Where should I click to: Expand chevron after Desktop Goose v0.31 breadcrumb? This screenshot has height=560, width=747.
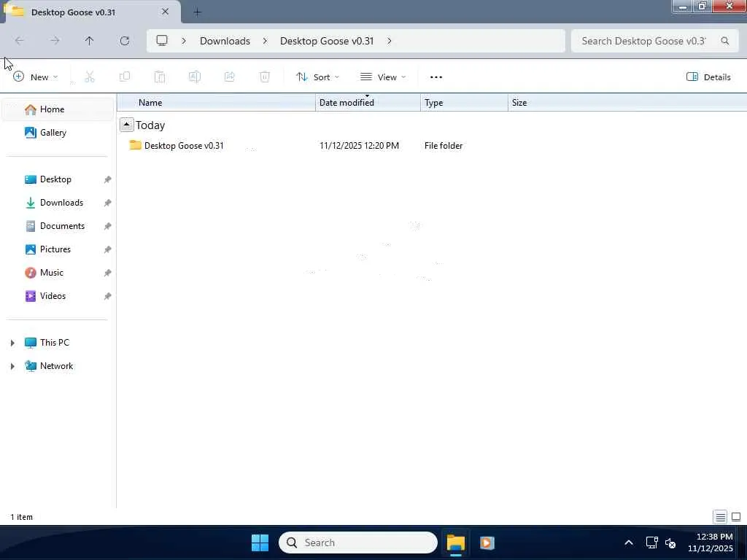390,41
